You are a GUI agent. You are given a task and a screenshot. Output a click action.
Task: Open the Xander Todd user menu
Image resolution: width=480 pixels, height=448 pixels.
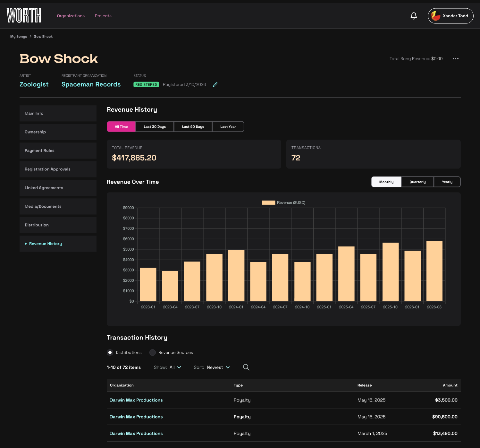pyautogui.click(x=451, y=16)
